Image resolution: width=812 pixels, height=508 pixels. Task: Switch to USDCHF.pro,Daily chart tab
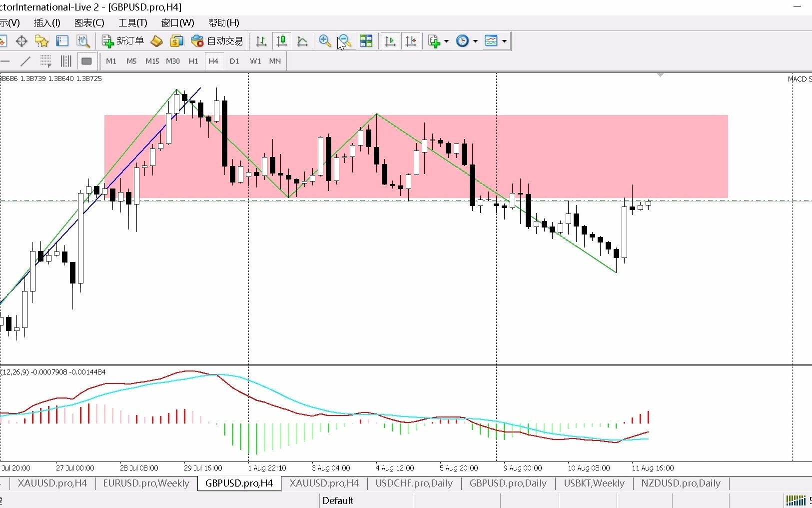tap(414, 483)
